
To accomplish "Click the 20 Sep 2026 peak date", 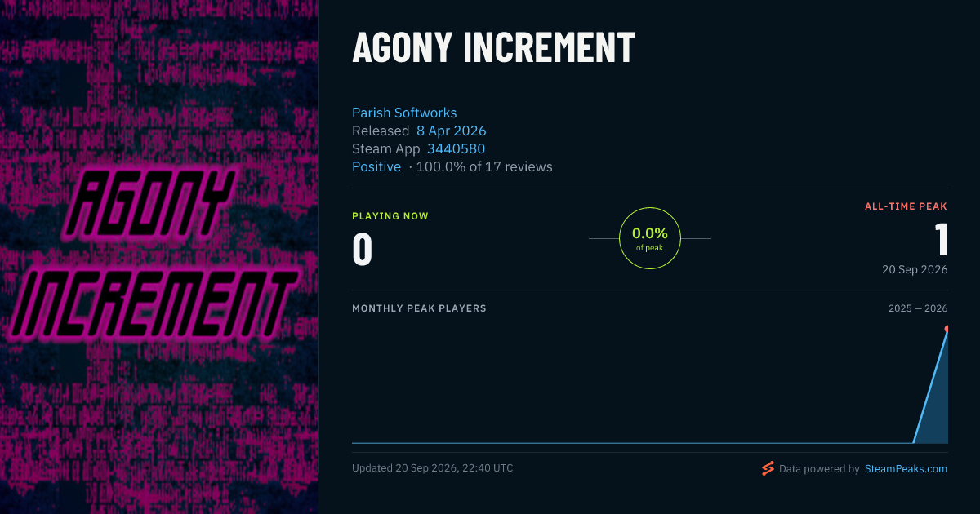I will 915,269.
